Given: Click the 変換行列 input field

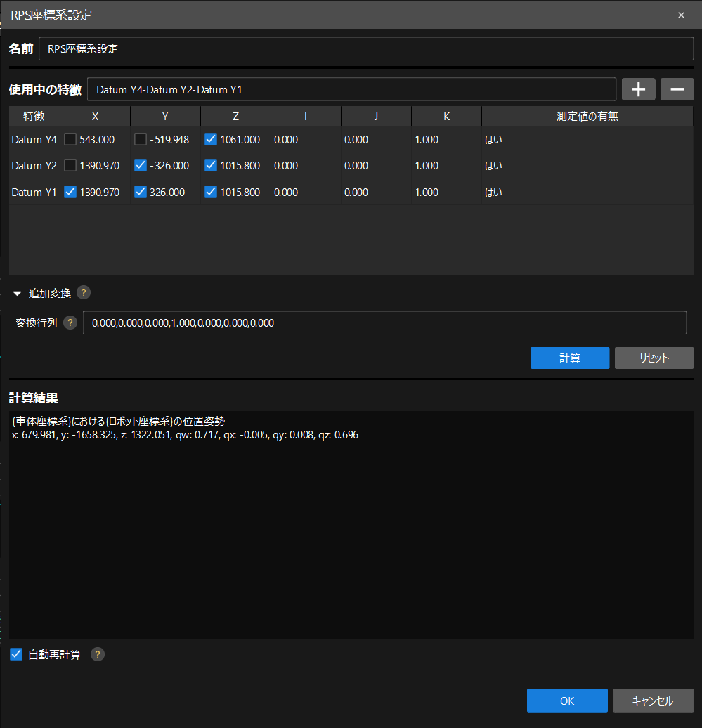Looking at the screenshot, I should tap(384, 323).
